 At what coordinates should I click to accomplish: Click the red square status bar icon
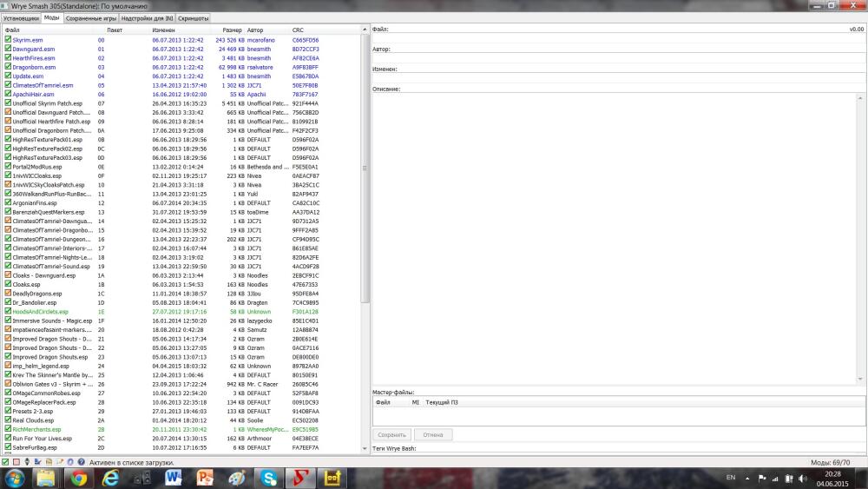[16, 462]
